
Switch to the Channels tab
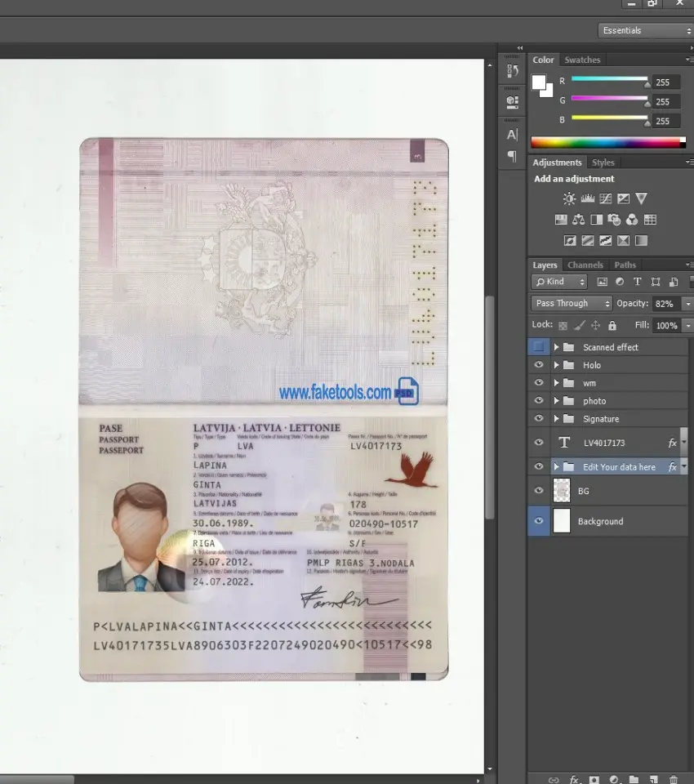tap(585, 265)
